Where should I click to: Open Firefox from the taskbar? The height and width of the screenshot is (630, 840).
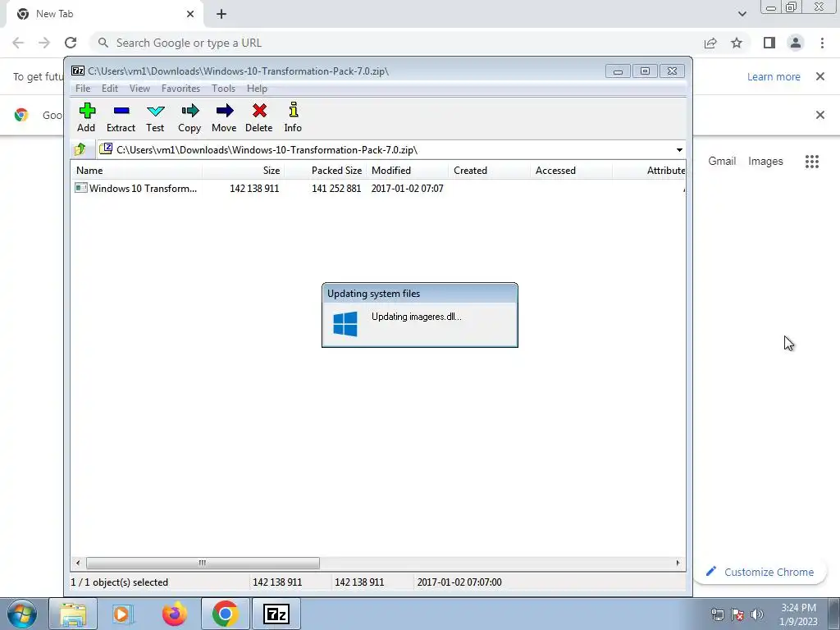click(175, 614)
